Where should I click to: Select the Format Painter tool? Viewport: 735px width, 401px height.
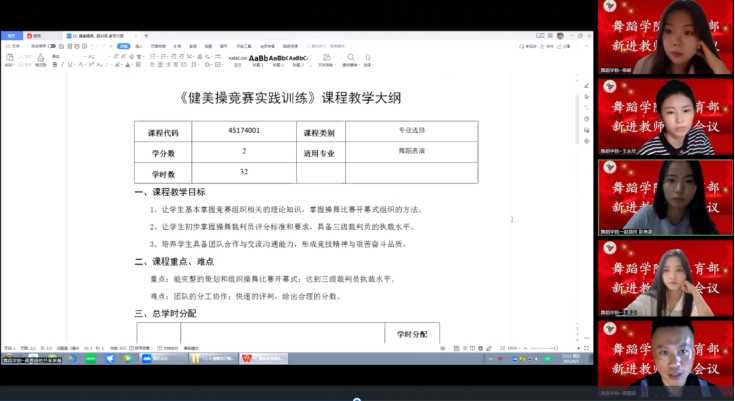(x=41, y=59)
